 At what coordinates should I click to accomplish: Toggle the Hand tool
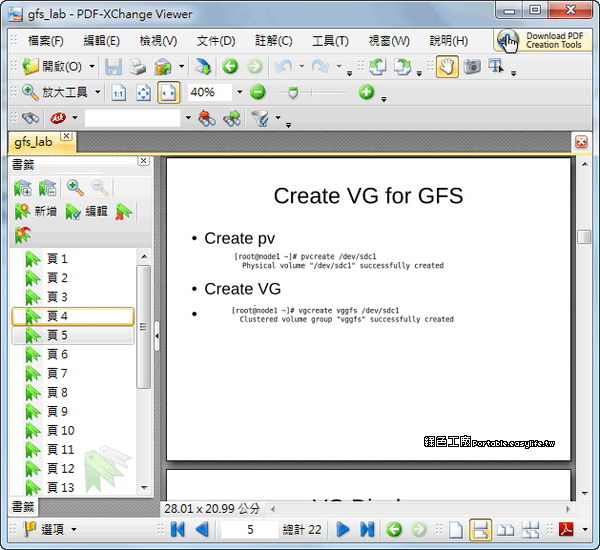[x=447, y=67]
